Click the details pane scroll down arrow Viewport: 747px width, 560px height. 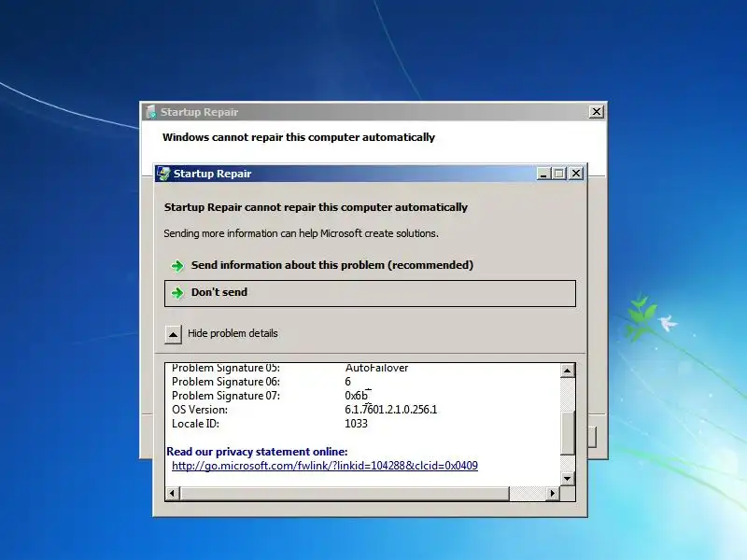(567, 478)
